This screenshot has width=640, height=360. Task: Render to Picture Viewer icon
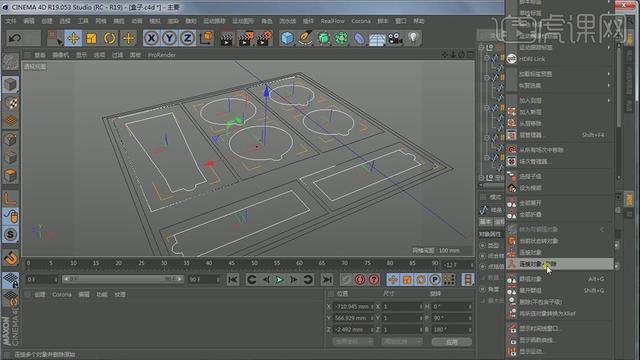coord(245,38)
